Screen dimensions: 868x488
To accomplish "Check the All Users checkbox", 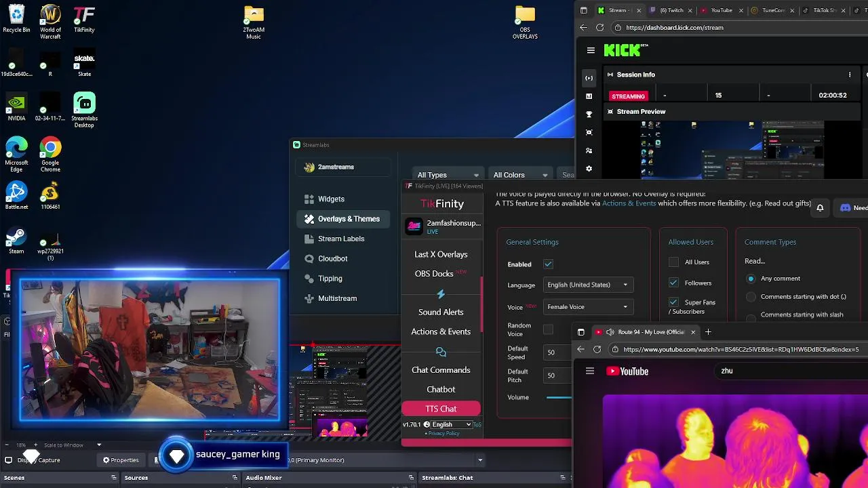I will pyautogui.click(x=673, y=262).
